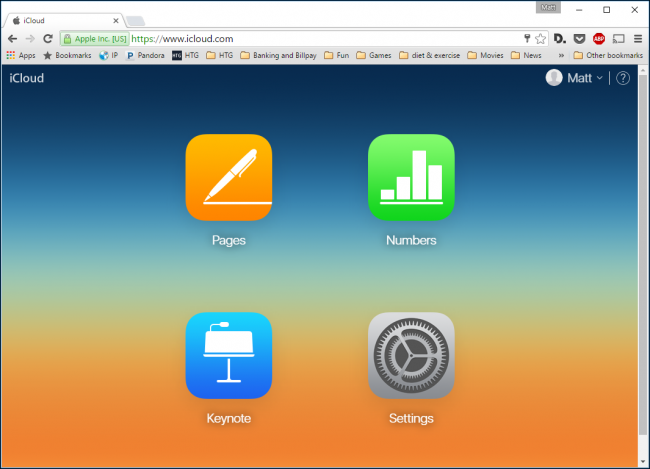Open the Chrome hamburger menu
Viewport: 650px width, 469px height.
[638, 39]
